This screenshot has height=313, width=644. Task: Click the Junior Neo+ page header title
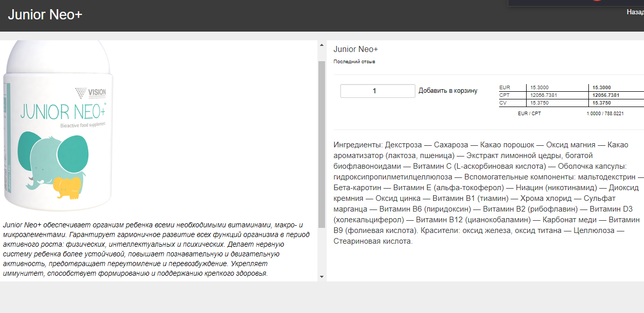coord(45,15)
